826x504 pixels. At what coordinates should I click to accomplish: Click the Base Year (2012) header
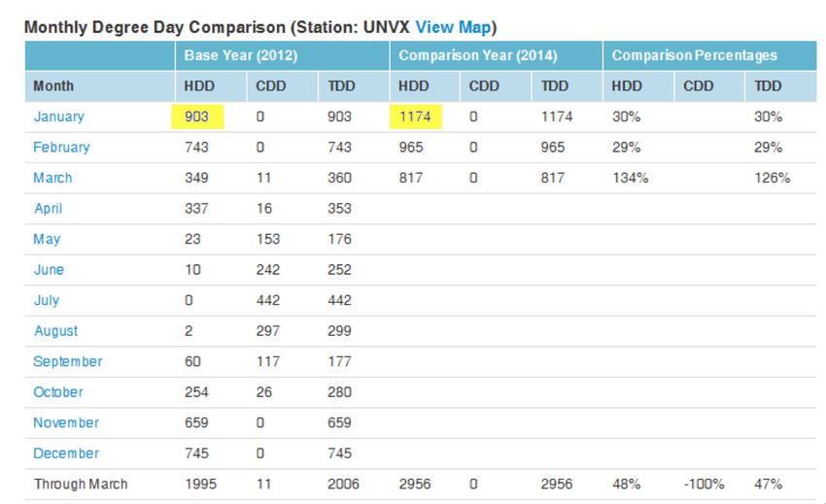click(241, 55)
